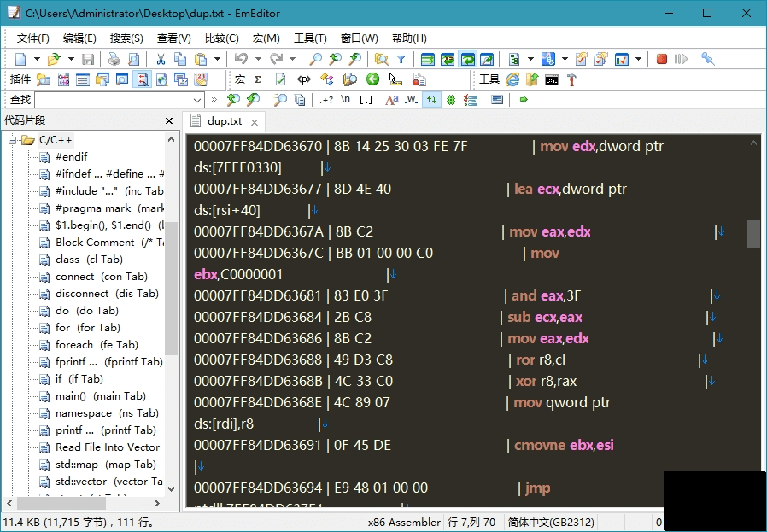The width and height of the screenshot is (767, 532).
Task: Open the 搜索(S) menu
Action: pos(126,38)
